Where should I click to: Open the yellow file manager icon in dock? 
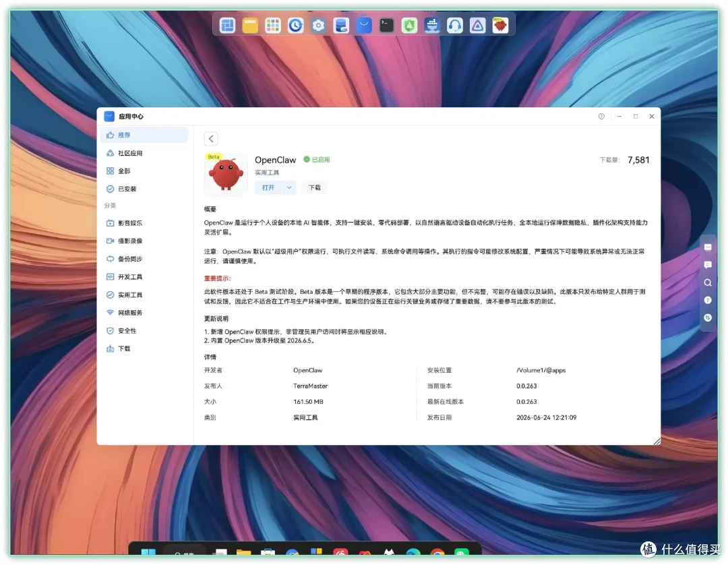[x=250, y=25]
